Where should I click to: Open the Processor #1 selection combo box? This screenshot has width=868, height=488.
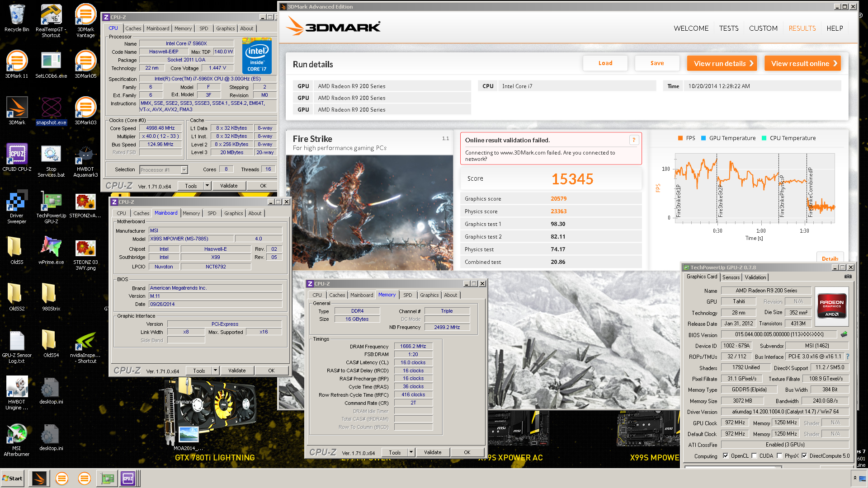pos(164,170)
